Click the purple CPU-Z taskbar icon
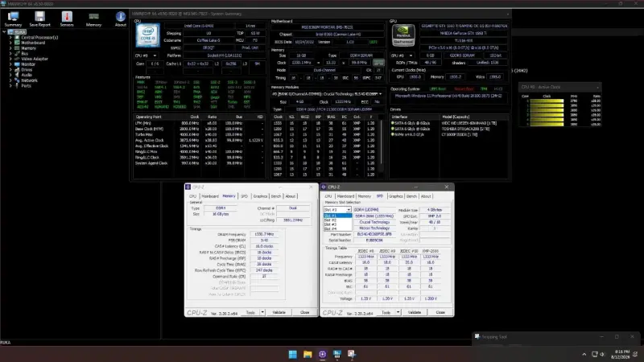 point(323,354)
